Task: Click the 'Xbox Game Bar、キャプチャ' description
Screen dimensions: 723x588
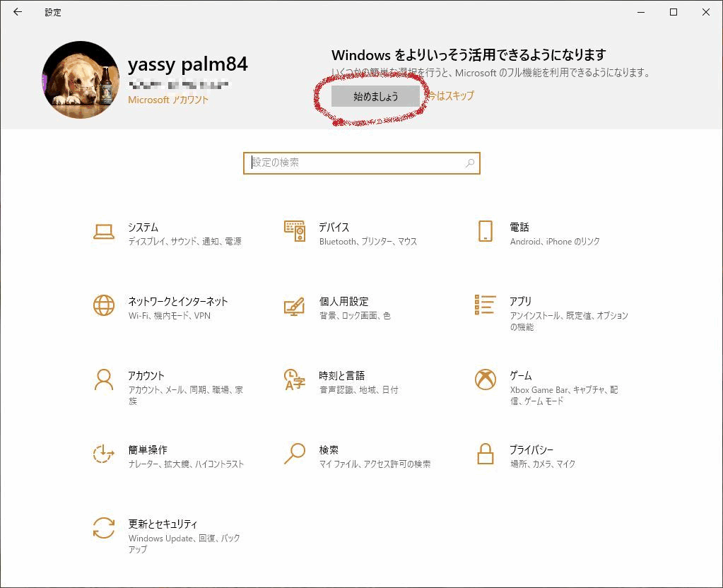Action: point(564,396)
